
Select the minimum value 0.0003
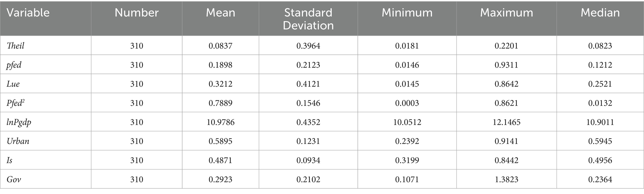tap(407, 103)
